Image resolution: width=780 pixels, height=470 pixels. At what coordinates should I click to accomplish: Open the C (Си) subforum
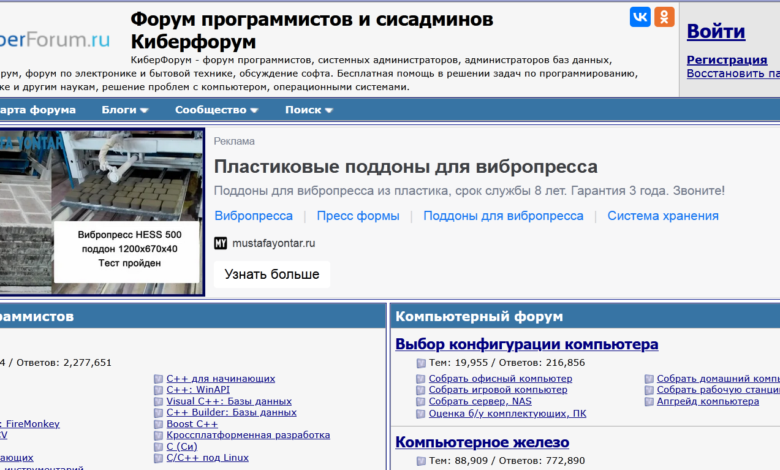click(182, 447)
